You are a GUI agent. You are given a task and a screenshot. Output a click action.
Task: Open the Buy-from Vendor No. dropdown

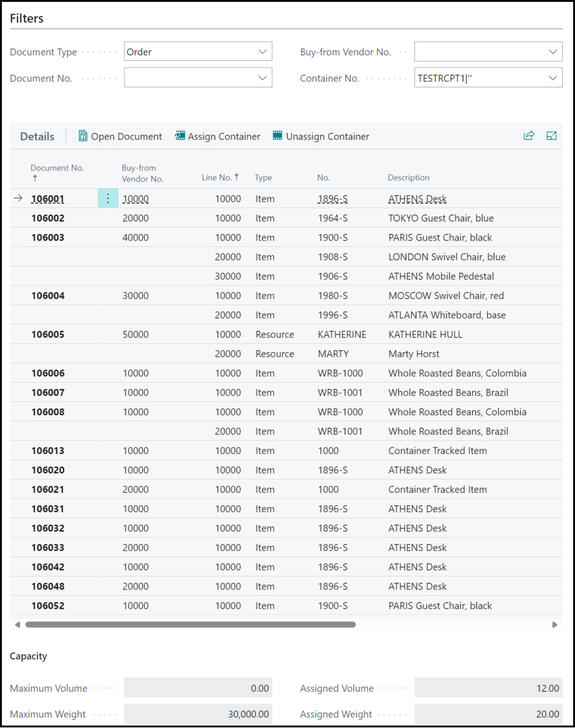coord(553,52)
